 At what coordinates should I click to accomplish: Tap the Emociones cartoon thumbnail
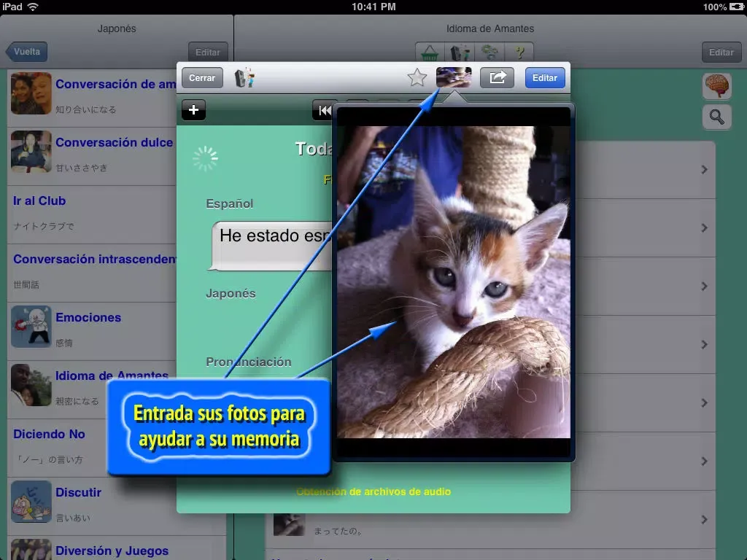tap(31, 327)
